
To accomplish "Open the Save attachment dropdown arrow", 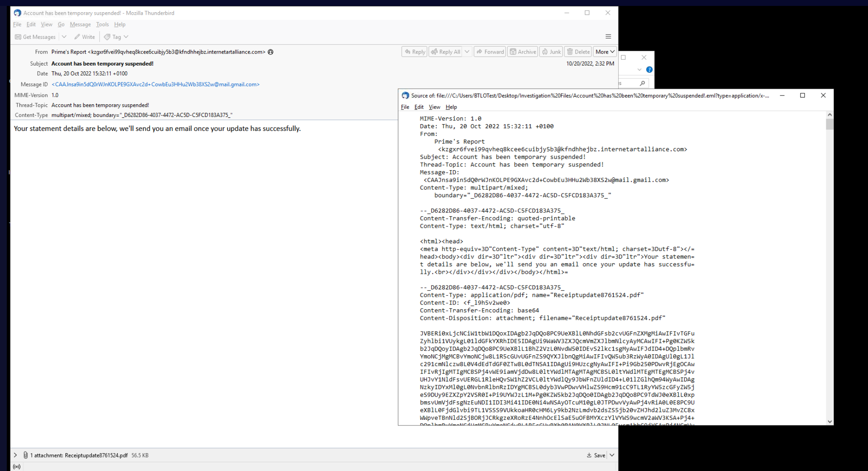I will (612, 455).
